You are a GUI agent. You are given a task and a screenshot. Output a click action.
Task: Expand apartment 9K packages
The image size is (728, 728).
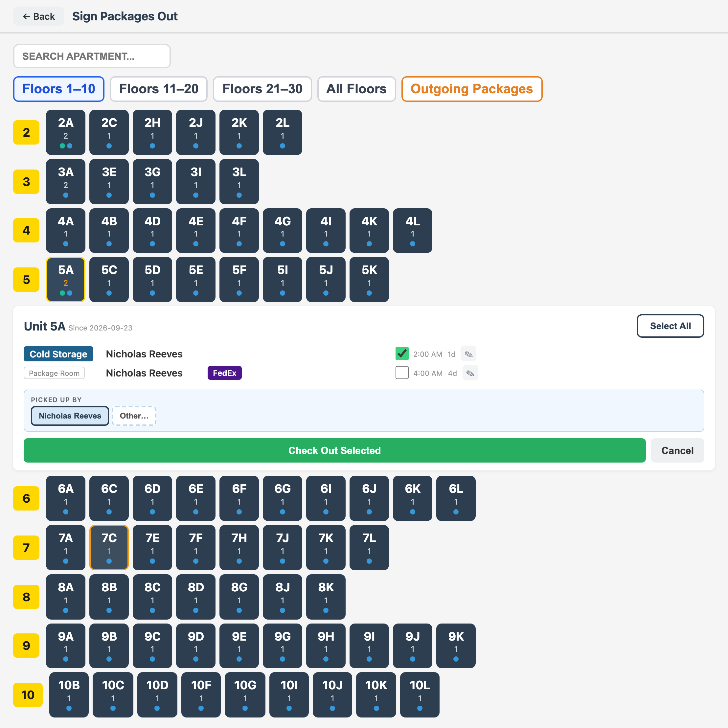(x=456, y=646)
